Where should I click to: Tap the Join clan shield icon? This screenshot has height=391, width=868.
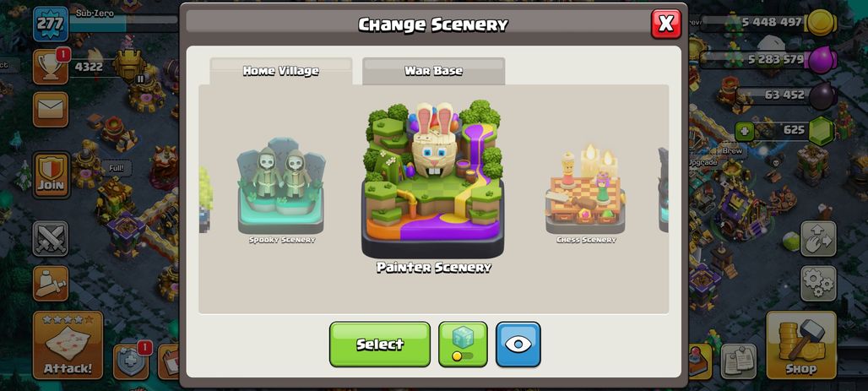click(51, 175)
